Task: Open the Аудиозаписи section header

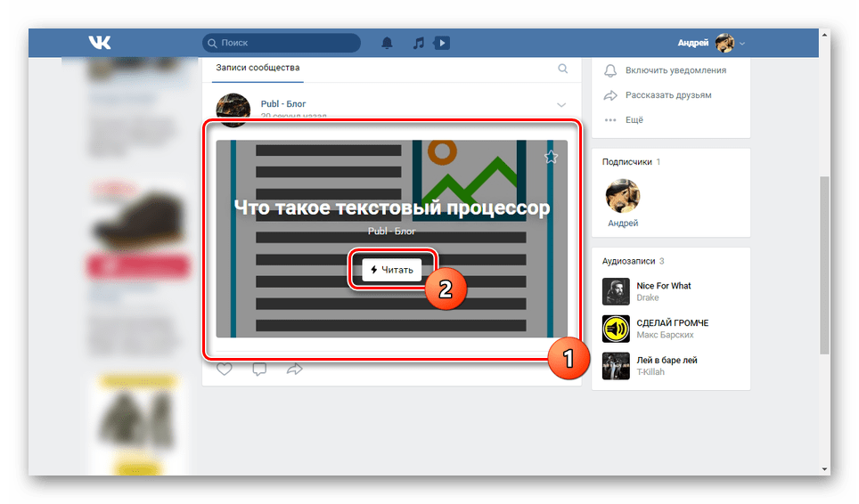Action: tap(628, 261)
